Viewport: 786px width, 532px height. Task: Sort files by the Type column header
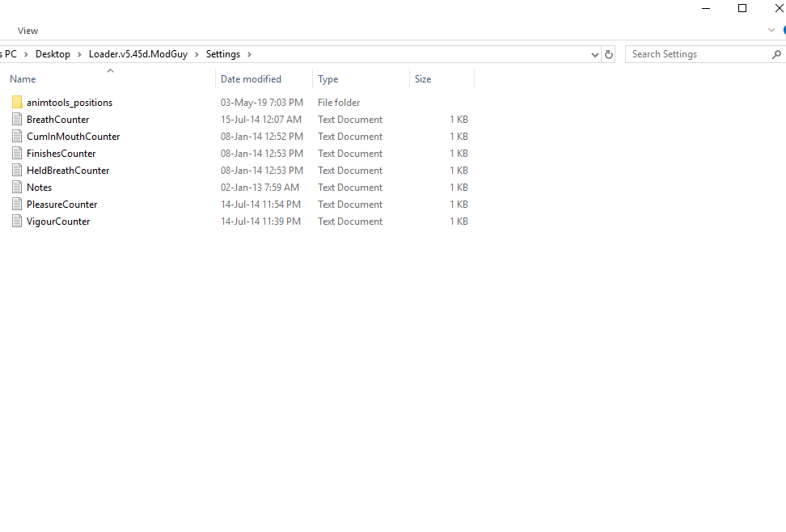pyautogui.click(x=327, y=79)
